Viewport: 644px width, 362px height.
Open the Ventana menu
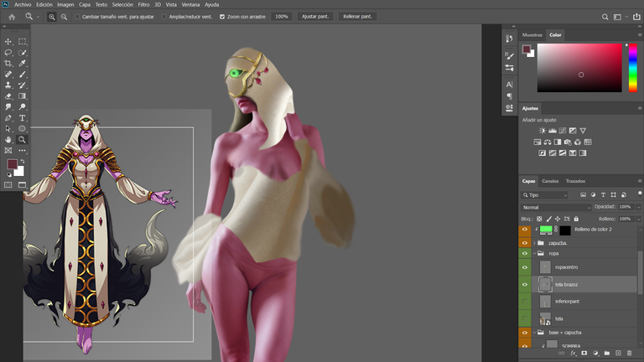[190, 4]
